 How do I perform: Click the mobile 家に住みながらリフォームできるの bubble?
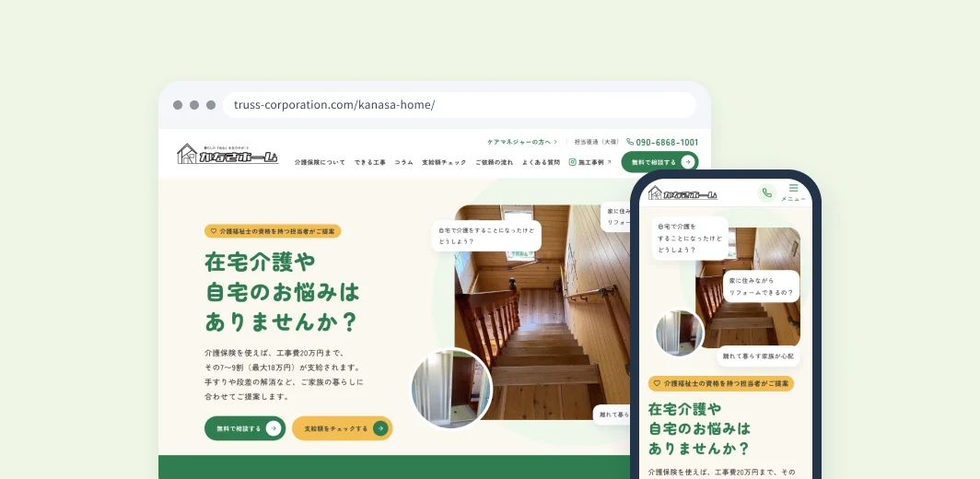coord(761,286)
